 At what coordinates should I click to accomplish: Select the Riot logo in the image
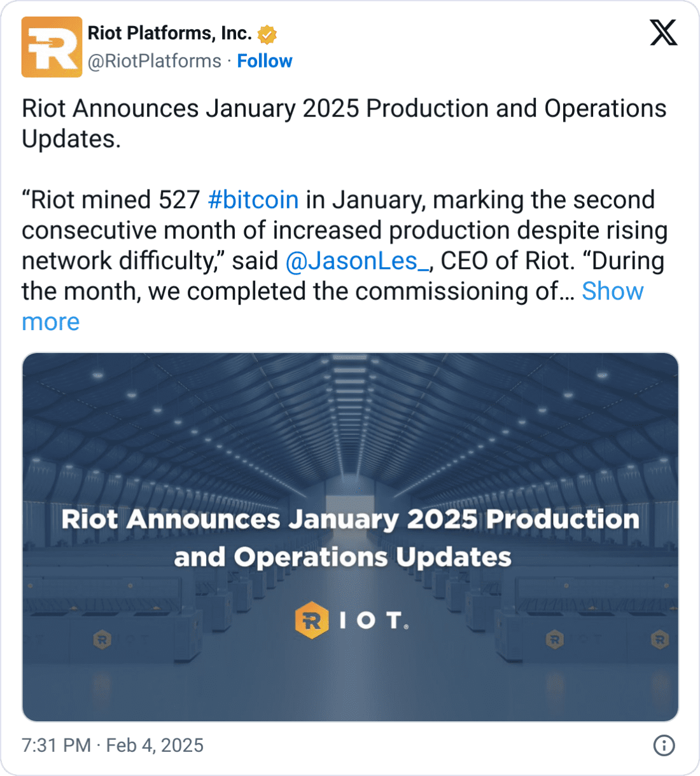(351, 620)
